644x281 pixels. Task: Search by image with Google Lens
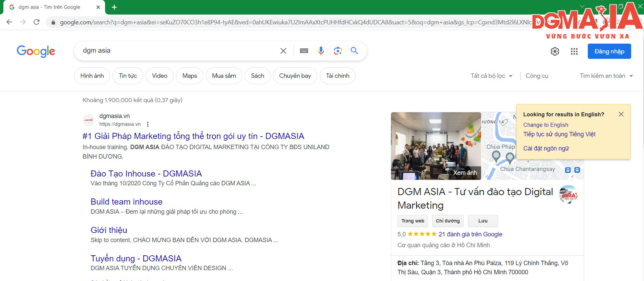click(338, 51)
